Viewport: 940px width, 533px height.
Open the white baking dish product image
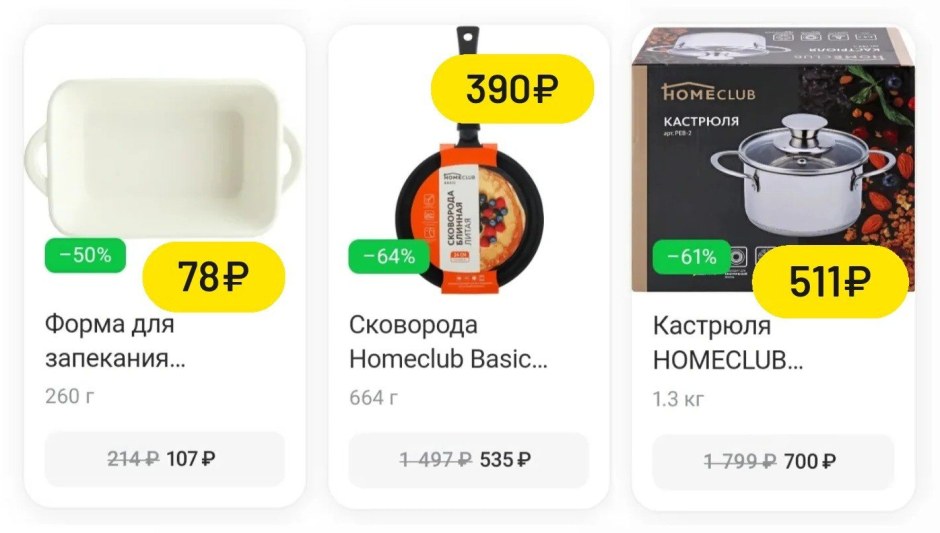tap(162, 157)
